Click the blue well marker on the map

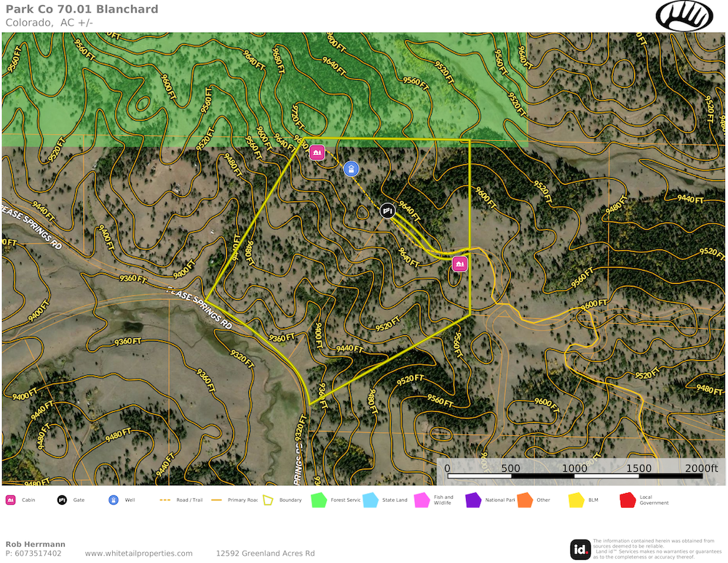(351, 169)
